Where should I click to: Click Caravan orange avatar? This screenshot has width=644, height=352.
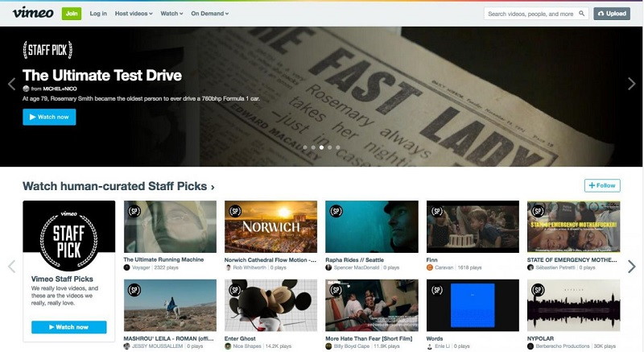coord(430,267)
